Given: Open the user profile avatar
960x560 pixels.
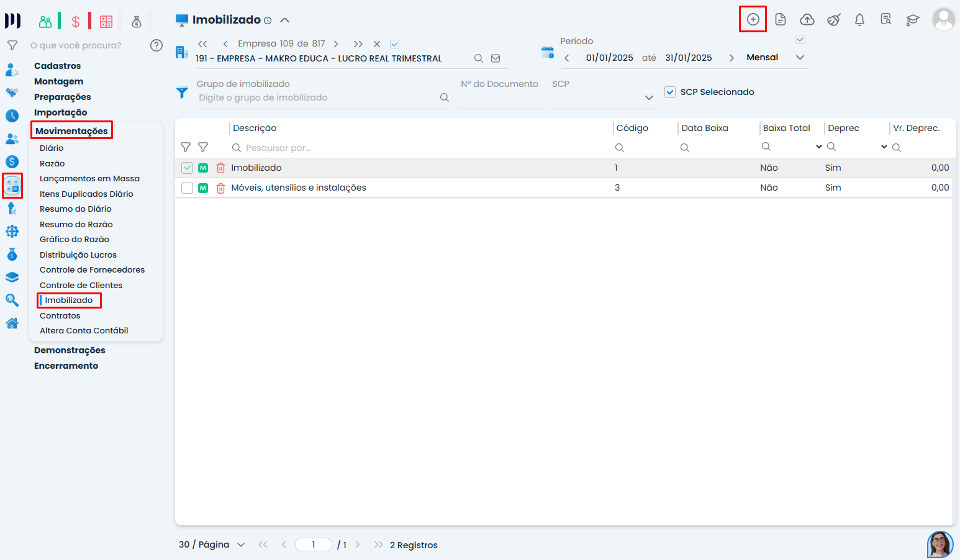Looking at the screenshot, I should tap(943, 19).
